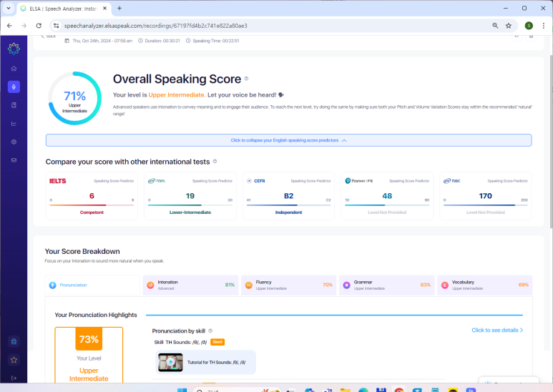Select the Grammar 63% tab
The height and width of the screenshot is (392, 553).
point(387,285)
